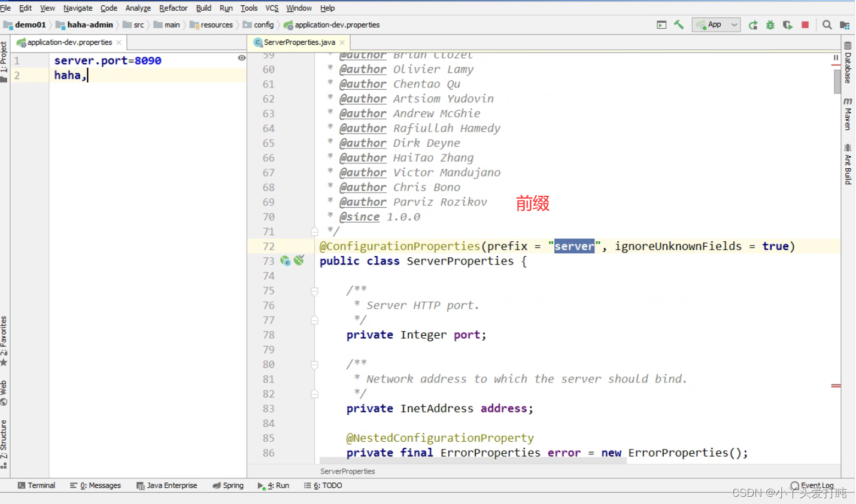Click application-dev.properties in the breadcrumb
The image size is (856, 504).
[332, 25]
